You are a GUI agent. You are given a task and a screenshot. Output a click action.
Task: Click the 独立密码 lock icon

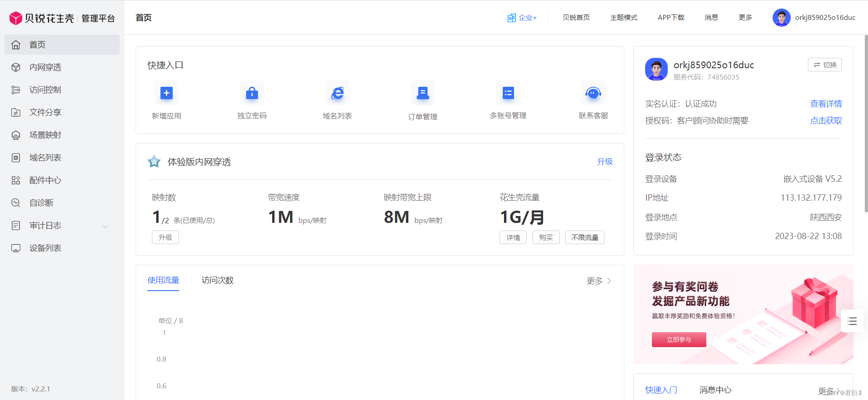[252, 93]
